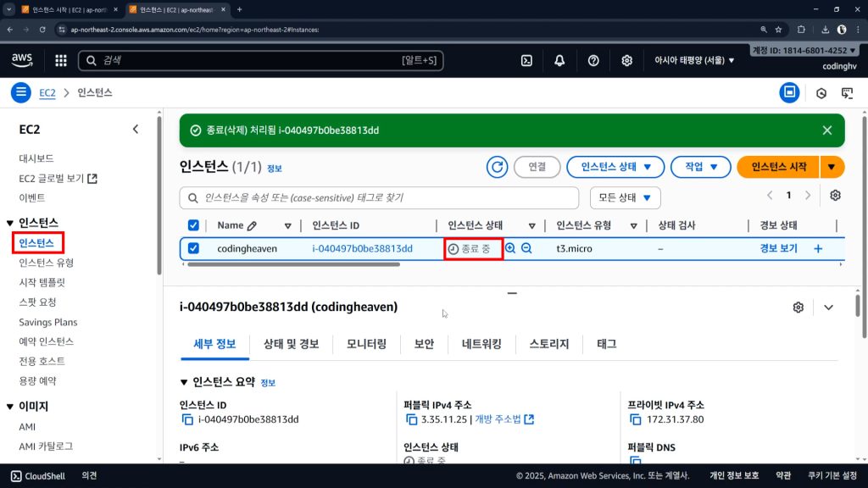Viewport: 868px width, 488px height.
Task: Open the arrow beside 인스턴스 시작
Action: coord(832,167)
